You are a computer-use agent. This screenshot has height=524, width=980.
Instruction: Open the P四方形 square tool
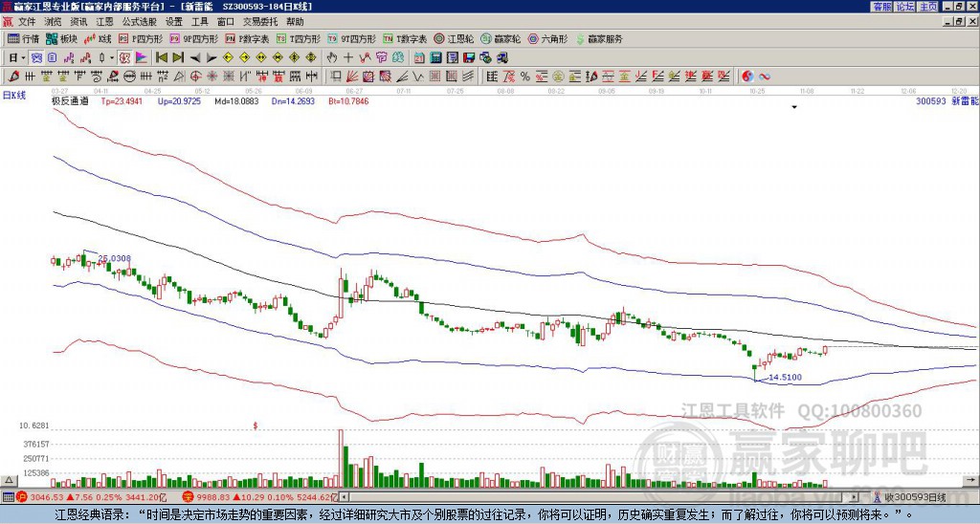(x=141, y=38)
